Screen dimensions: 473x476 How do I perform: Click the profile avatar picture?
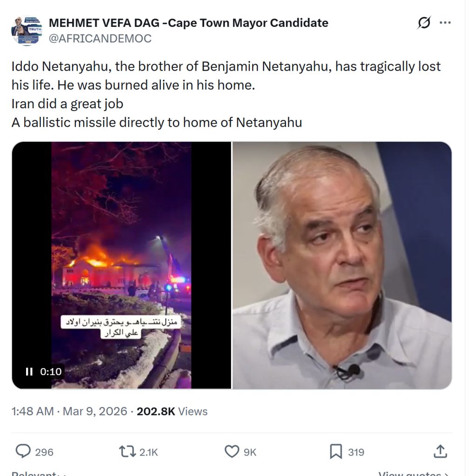tap(27, 31)
